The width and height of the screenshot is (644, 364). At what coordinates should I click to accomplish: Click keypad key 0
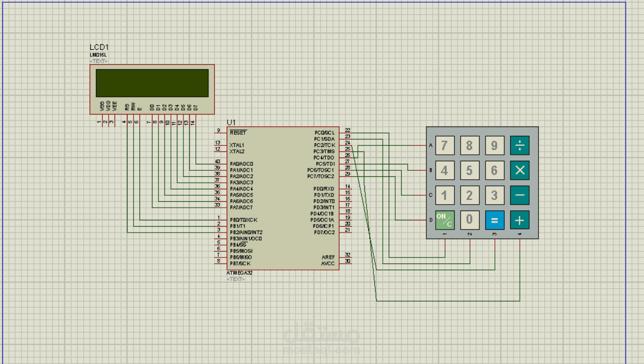[x=470, y=220]
